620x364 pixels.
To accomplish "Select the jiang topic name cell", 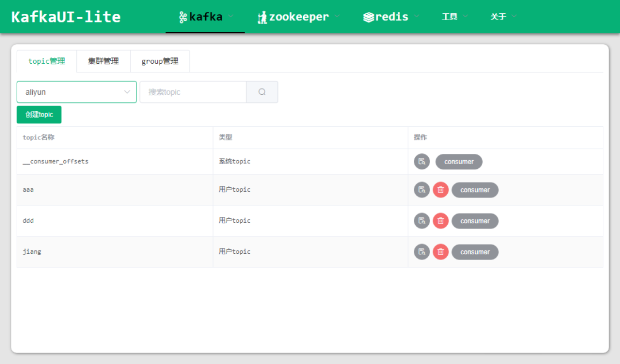I will pyautogui.click(x=115, y=251).
